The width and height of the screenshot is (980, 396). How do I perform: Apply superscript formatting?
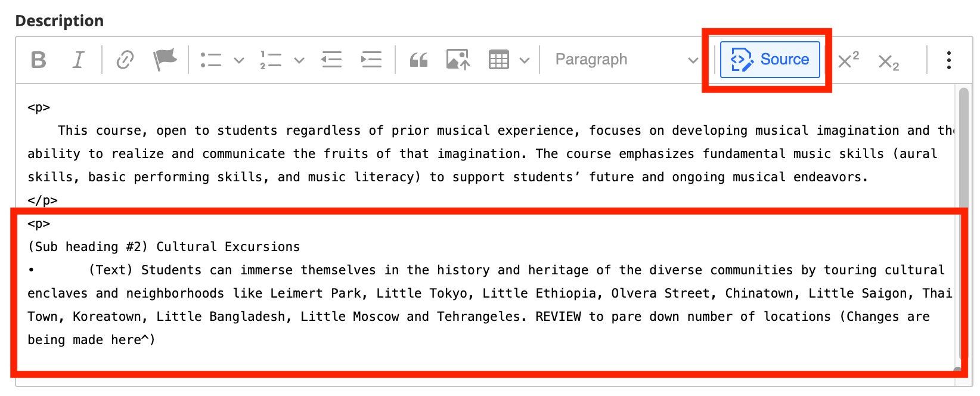pyautogui.click(x=848, y=60)
